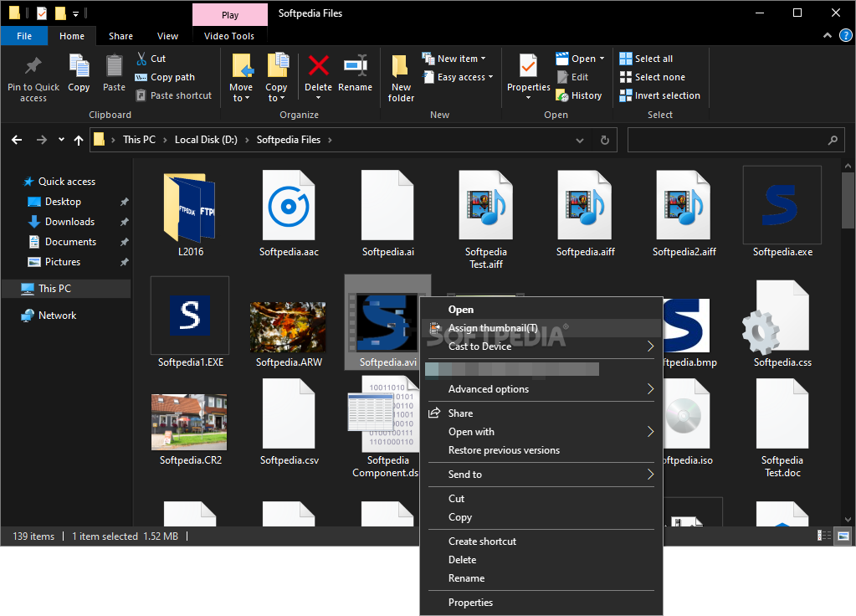Go up one folder level
Image resolution: width=856 pixels, height=616 pixels.
click(79, 140)
